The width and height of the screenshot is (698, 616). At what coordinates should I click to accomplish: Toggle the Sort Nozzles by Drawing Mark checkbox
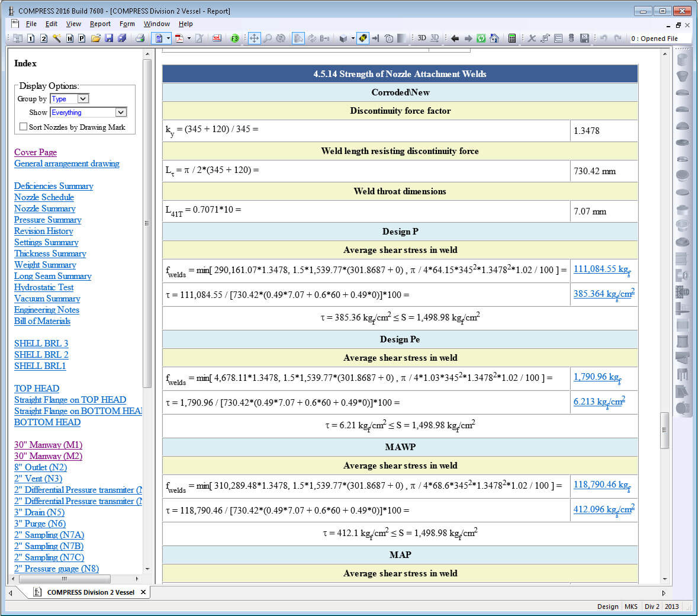[x=22, y=127]
